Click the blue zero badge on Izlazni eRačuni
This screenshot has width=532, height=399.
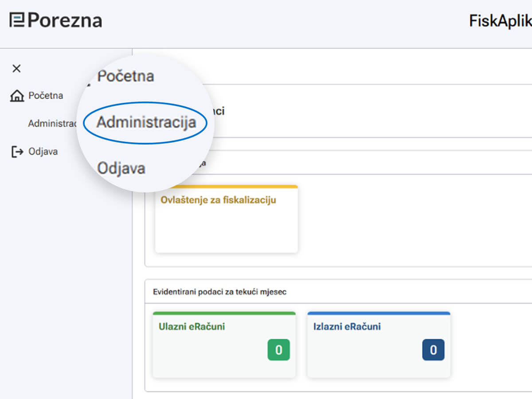coord(433,350)
